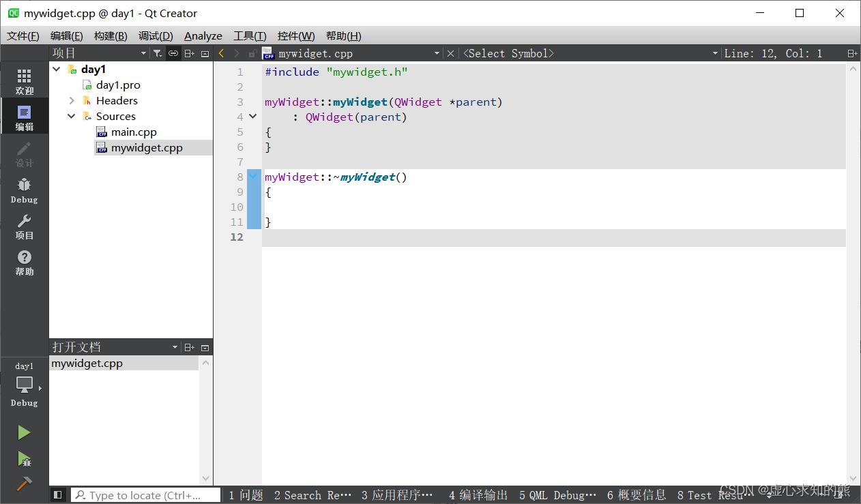
Task: Open the 控件(W) menu
Action: (296, 36)
